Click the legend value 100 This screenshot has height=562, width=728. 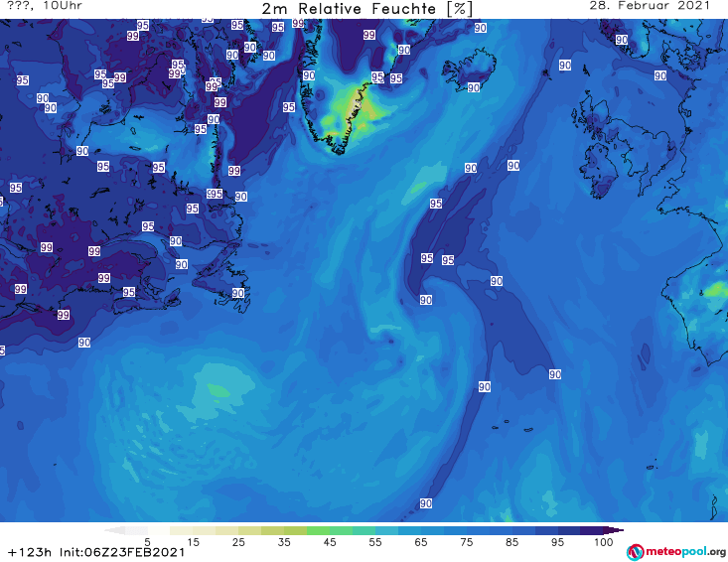pos(603,542)
